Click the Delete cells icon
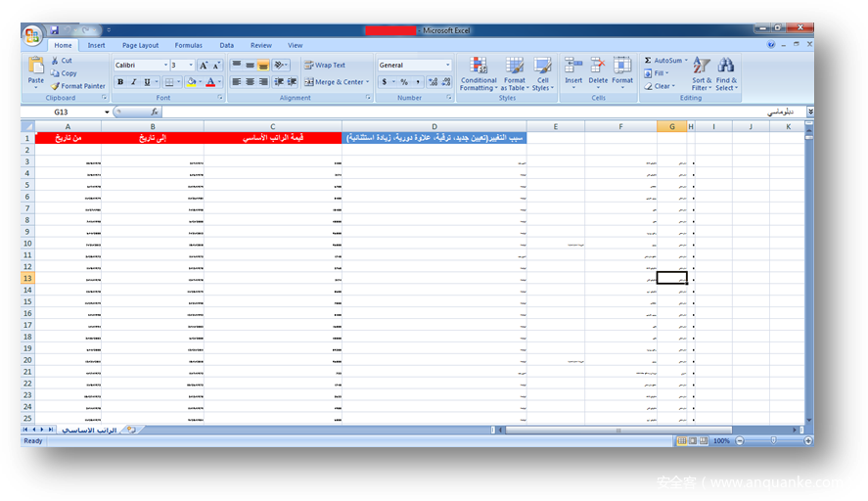Viewport: 868px width, 501px height. click(598, 68)
